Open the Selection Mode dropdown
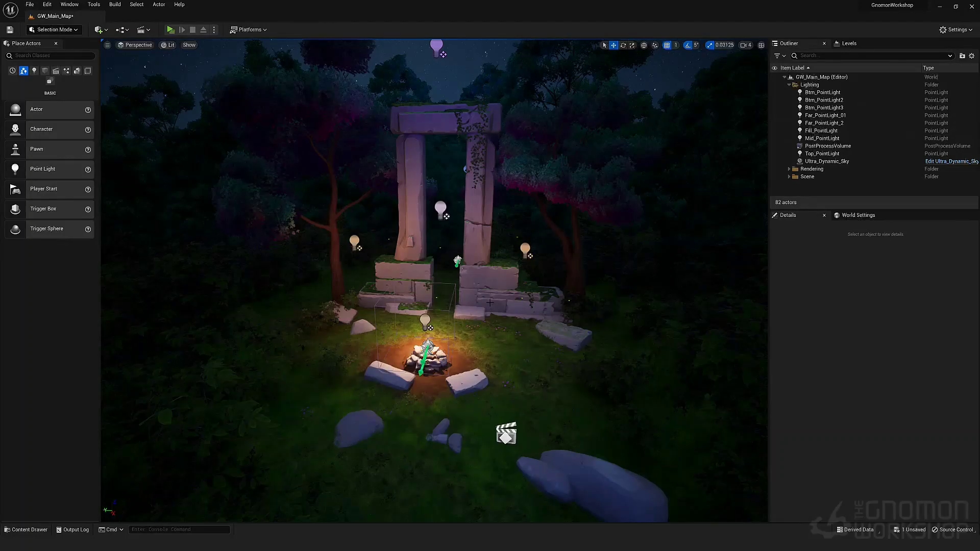The width and height of the screenshot is (980, 551). click(x=54, y=30)
